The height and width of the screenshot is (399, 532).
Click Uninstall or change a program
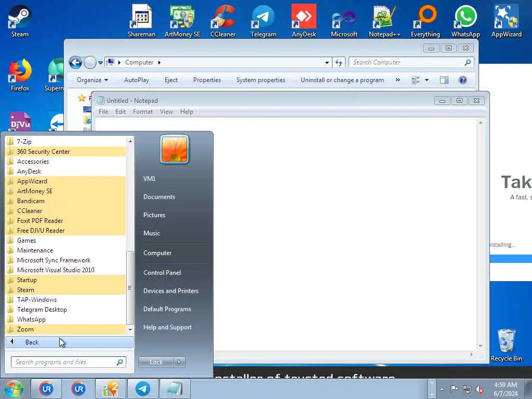342,80
